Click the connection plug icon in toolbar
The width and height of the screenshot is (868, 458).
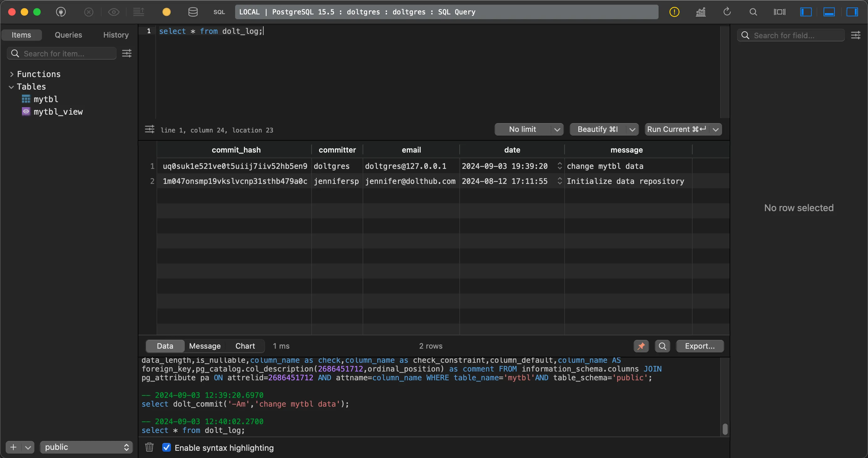[61, 12]
